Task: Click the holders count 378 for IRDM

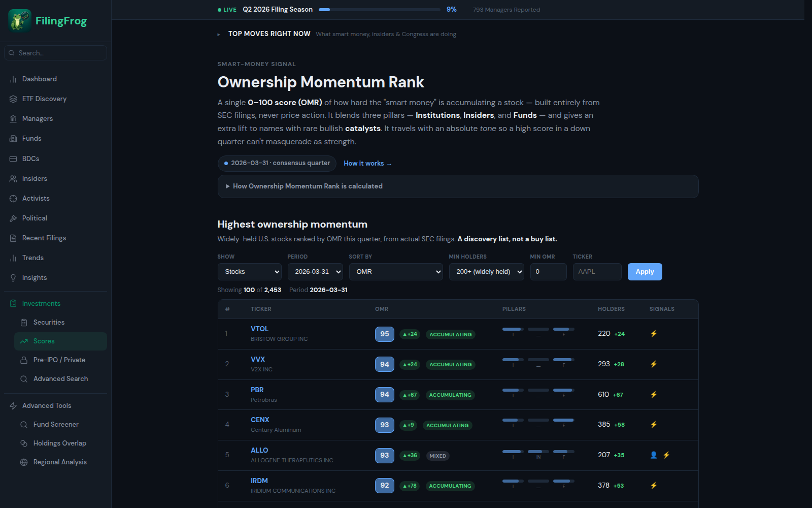Action: point(603,486)
